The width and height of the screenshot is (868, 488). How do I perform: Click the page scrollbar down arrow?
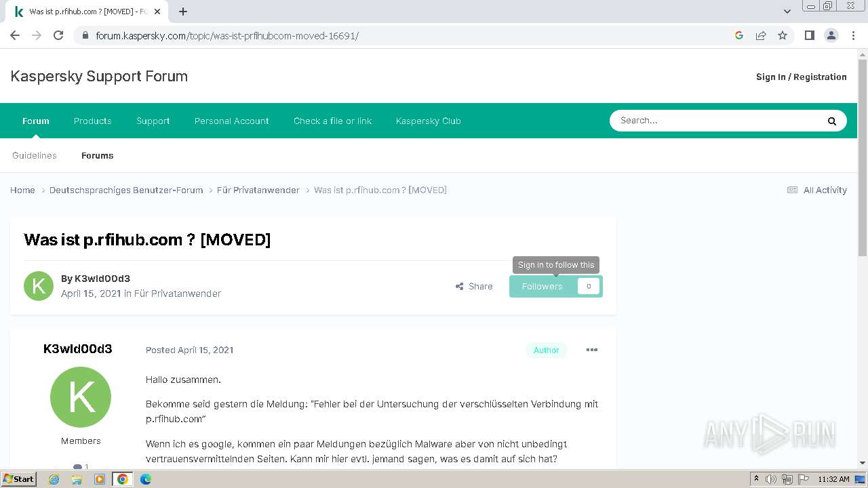click(x=863, y=463)
